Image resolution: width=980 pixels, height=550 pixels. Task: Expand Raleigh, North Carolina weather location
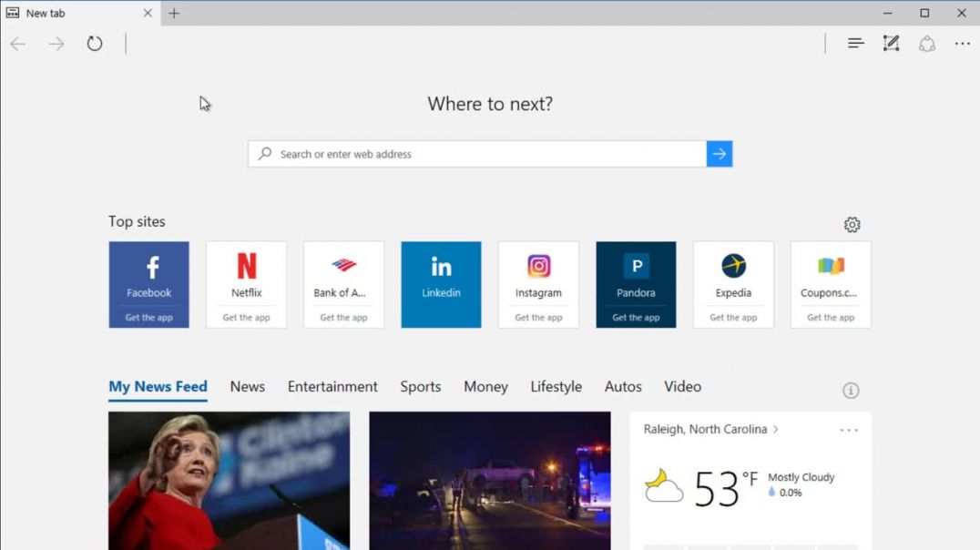710,430
